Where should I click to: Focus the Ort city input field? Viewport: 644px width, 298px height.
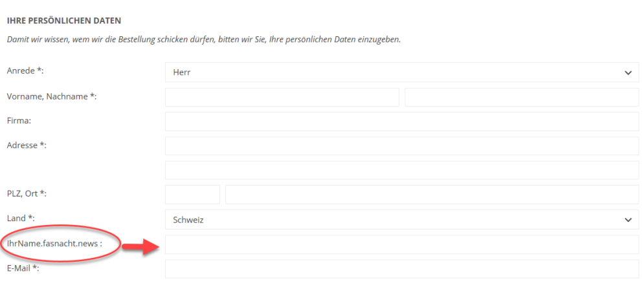coord(432,195)
